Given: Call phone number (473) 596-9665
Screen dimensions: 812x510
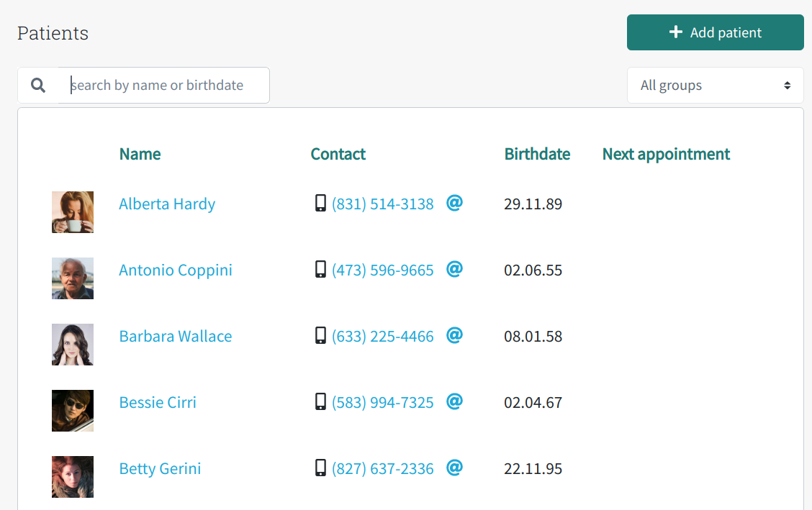Looking at the screenshot, I should click(x=383, y=270).
